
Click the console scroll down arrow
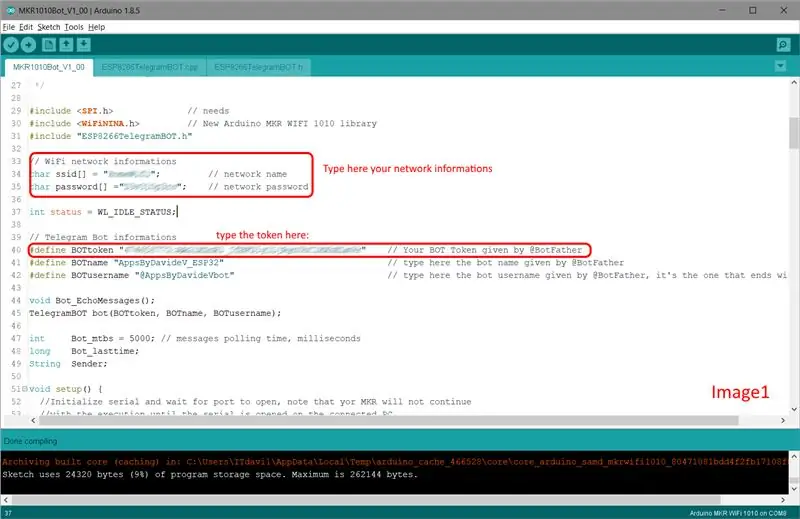click(794, 489)
